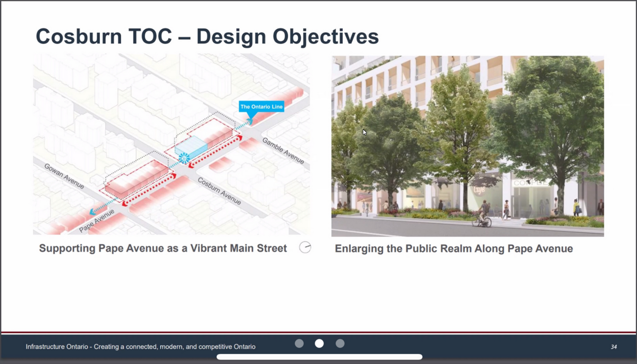637x364 pixels.
Task: Click the blue arrow near Pape Avenue
Action: 93,212
